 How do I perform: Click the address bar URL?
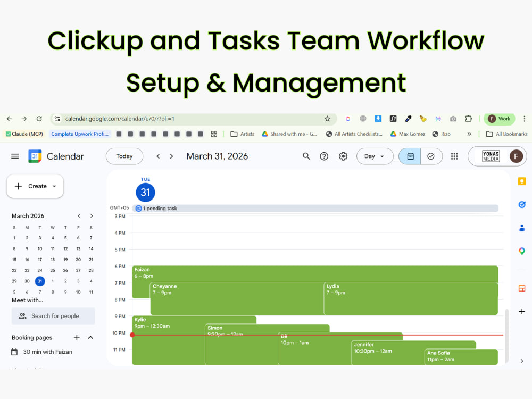[x=119, y=119]
